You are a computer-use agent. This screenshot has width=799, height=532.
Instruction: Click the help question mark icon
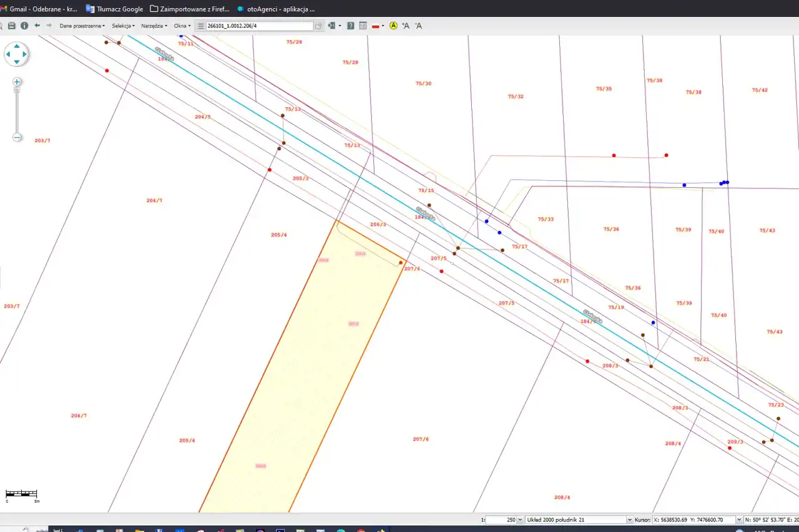click(351, 26)
